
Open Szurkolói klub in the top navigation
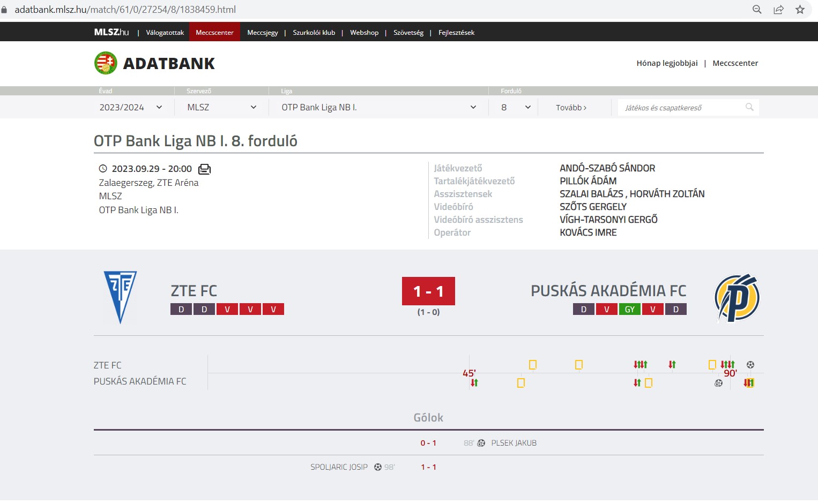coord(314,33)
